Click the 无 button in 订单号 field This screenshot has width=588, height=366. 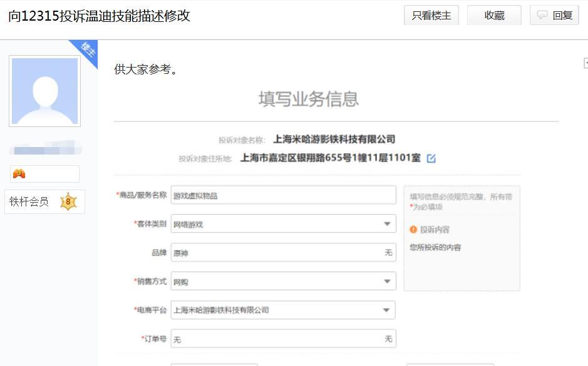tap(388, 338)
